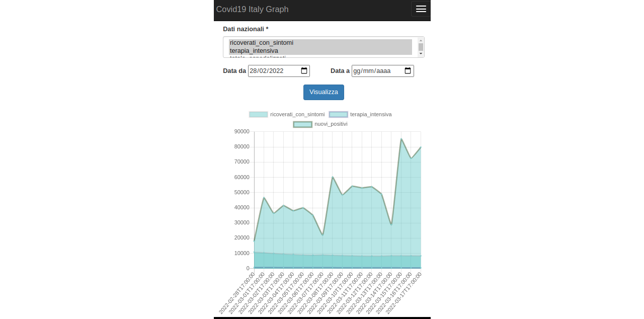Open the hamburger navigation menu

(x=421, y=9)
